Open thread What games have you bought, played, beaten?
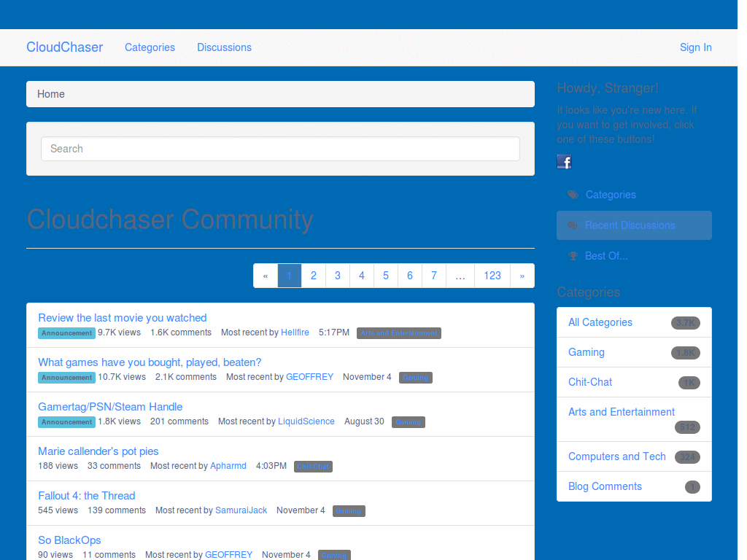The image size is (747, 560). click(150, 362)
